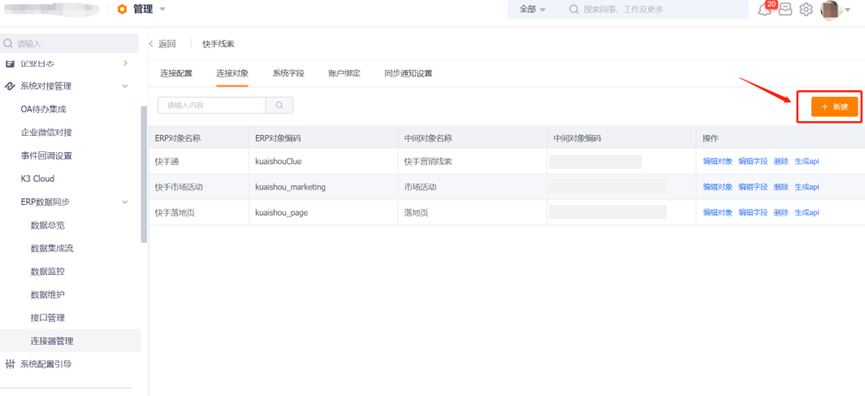
Task: Click 编辑对象 for 快手落地页 row
Action: click(x=718, y=212)
